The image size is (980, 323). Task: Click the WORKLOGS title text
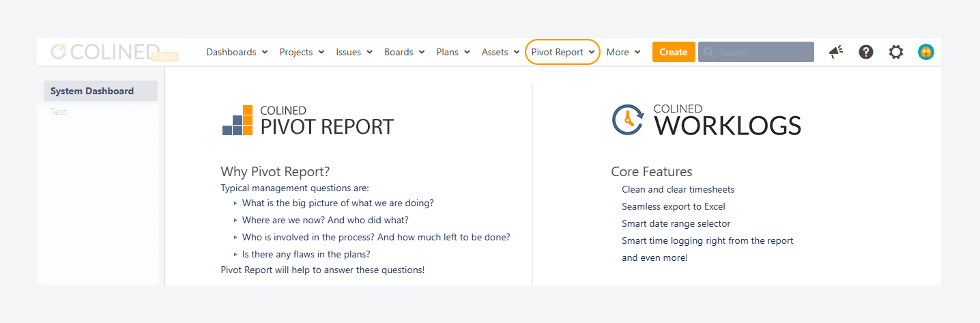coord(728,126)
